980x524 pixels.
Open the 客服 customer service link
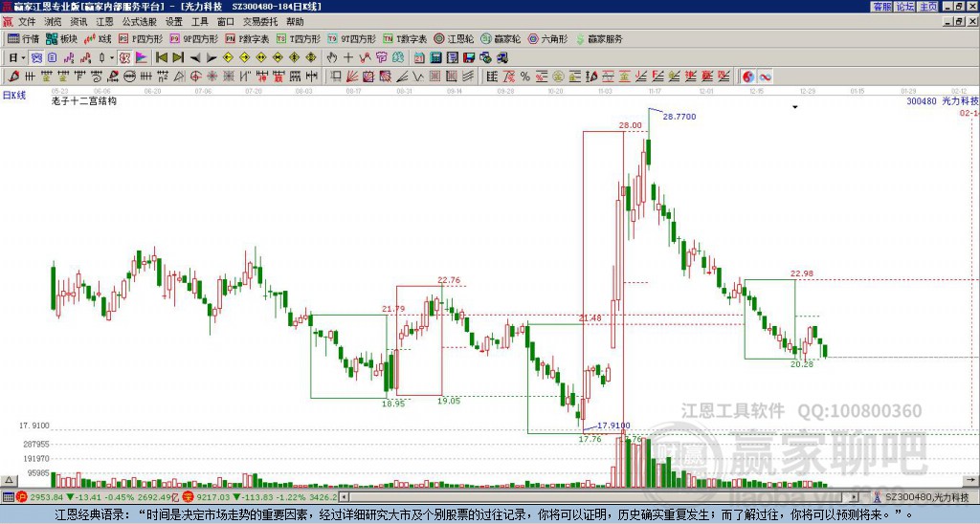[881, 7]
